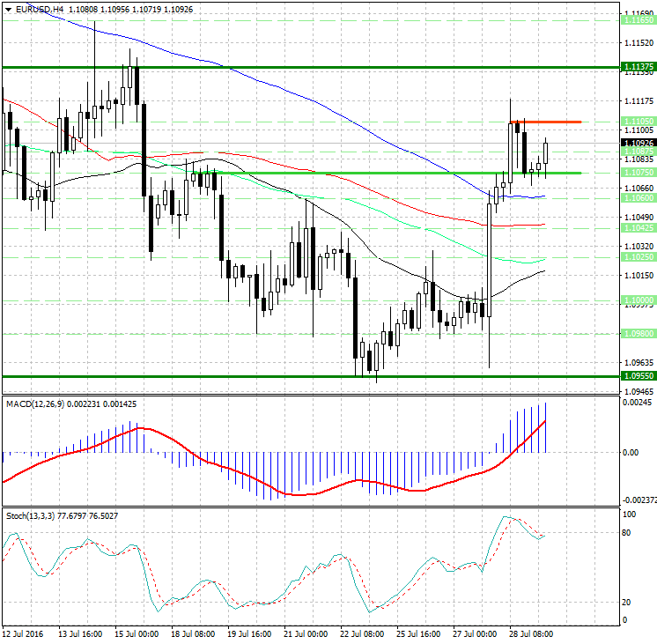
Task: Select the 1.11375 resistance price label
Action: coord(639,67)
